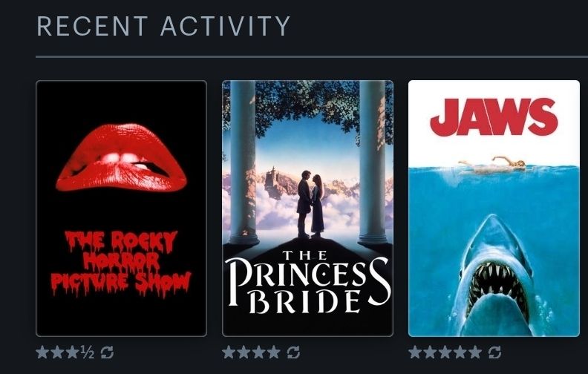Click the rewatch icon beneath the Jaws poster
The height and width of the screenshot is (374, 588).
tap(494, 352)
